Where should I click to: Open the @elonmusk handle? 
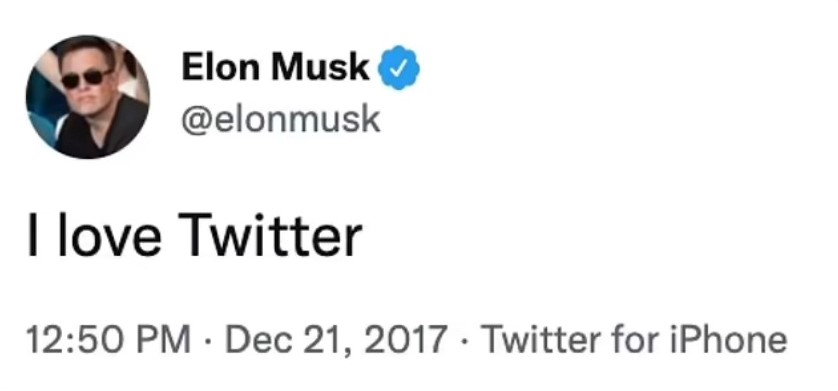pyautogui.click(x=281, y=118)
